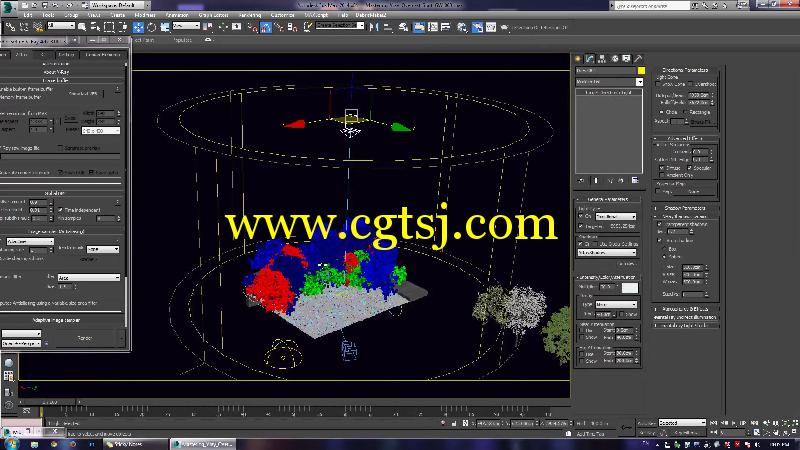Open Select by Name dialog icon

[x=95, y=27]
